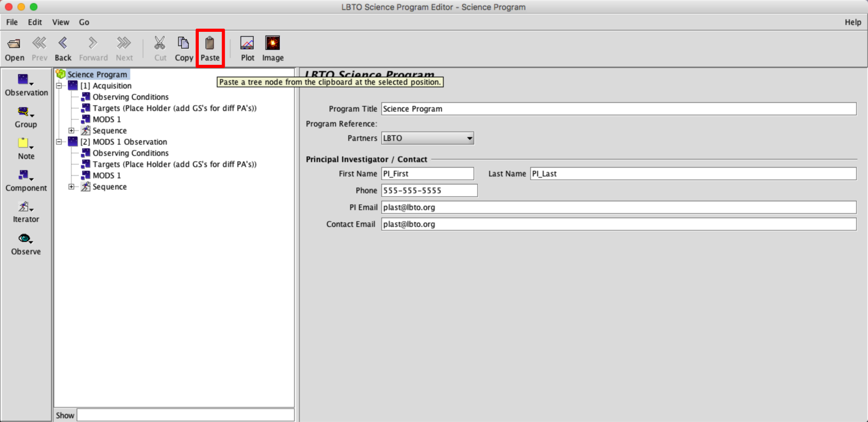
Task: Copy the selected node with Copy icon
Action: 184,49
